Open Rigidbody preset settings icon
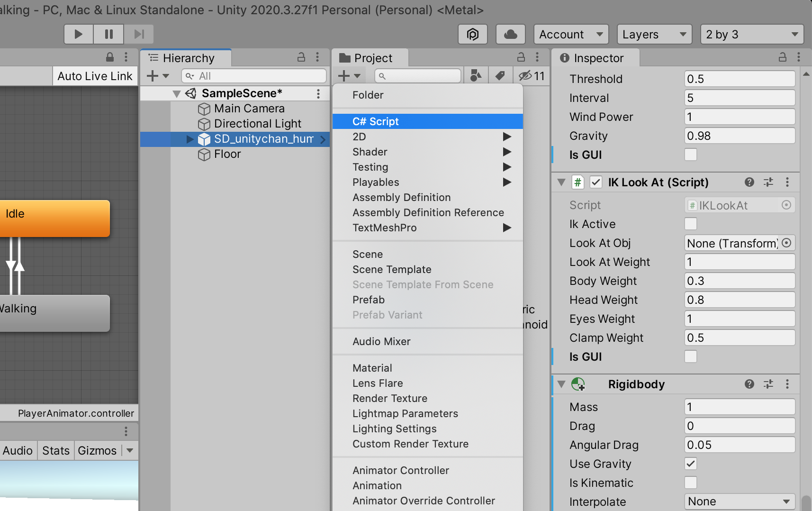The width and height of the screenshot is (812, 511). 768,384
